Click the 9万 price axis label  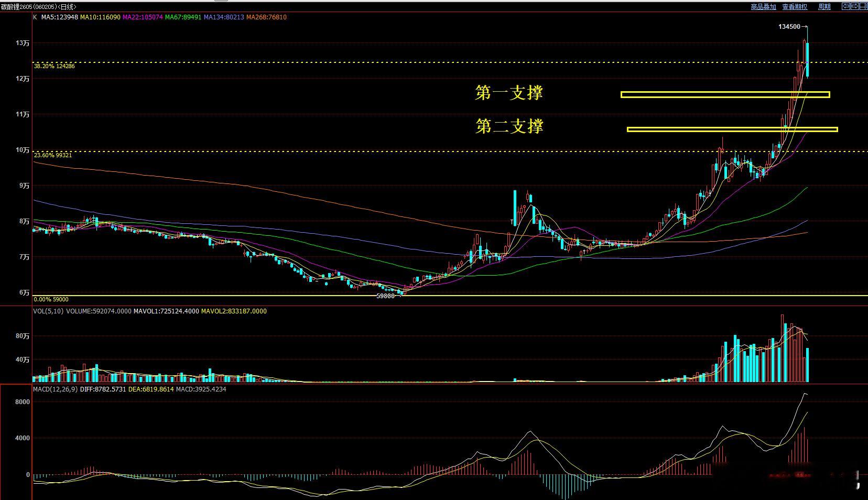24,186
